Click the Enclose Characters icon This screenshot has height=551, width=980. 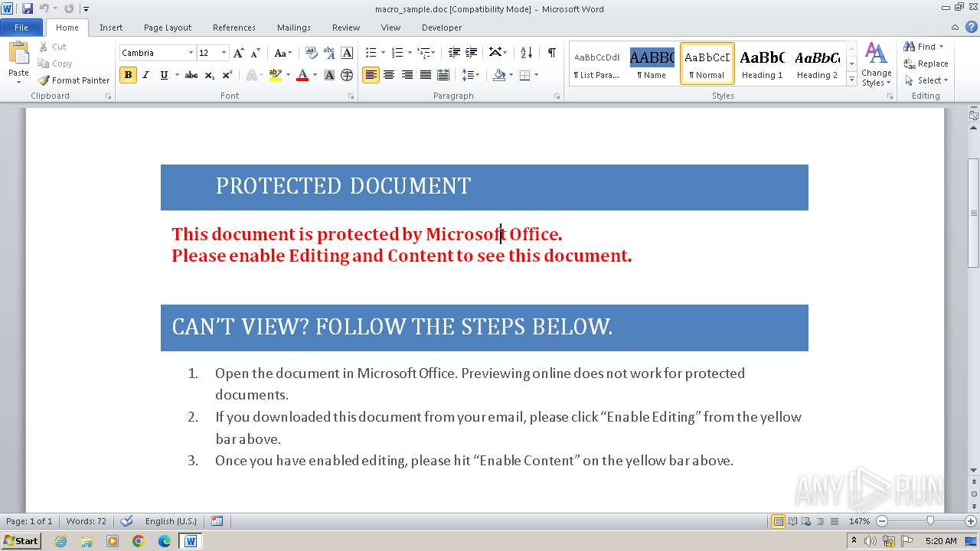click(x=347, y=75)
